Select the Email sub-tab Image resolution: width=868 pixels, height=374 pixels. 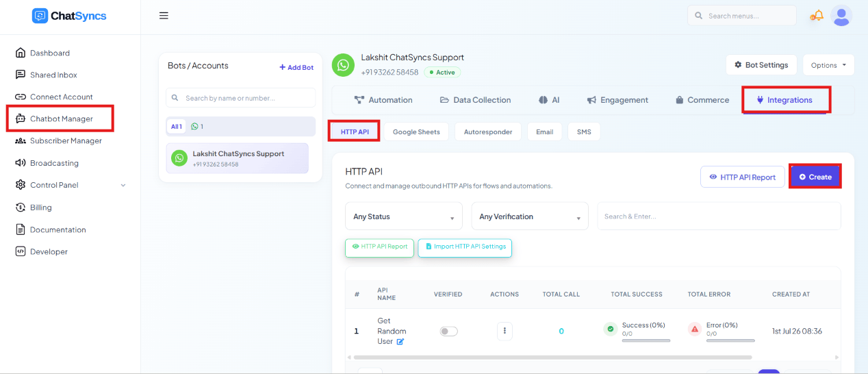click(545, 132)
